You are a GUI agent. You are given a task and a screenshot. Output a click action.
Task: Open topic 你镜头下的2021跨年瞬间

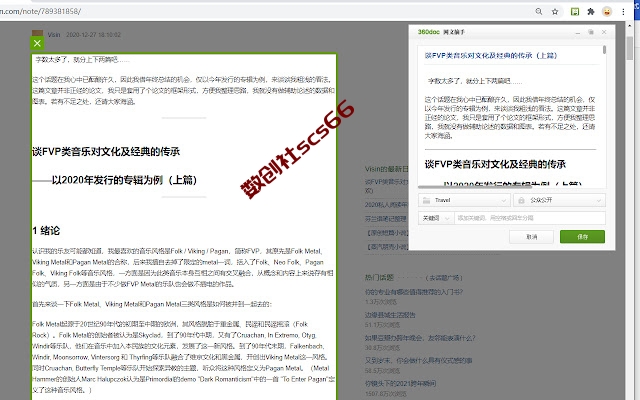400,384
